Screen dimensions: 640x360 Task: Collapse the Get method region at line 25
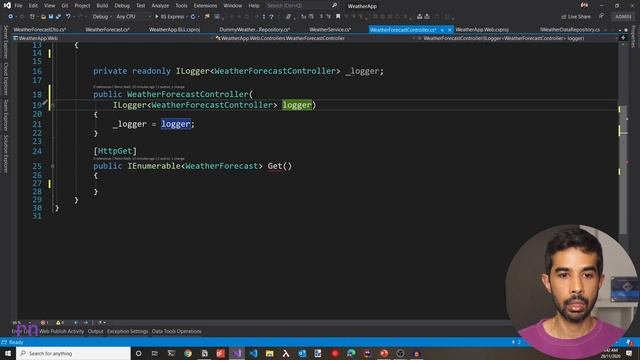pos(52,166)
